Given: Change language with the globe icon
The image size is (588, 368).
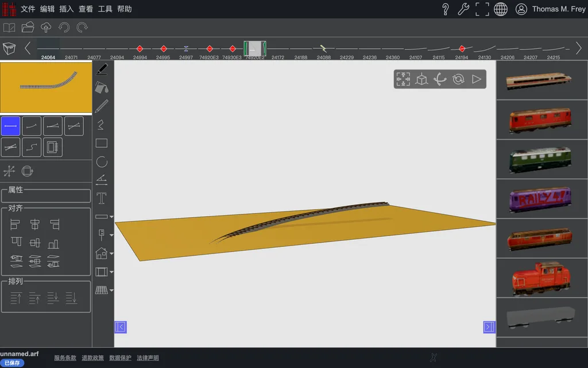Looking at the screenshot, I should 501,9.
